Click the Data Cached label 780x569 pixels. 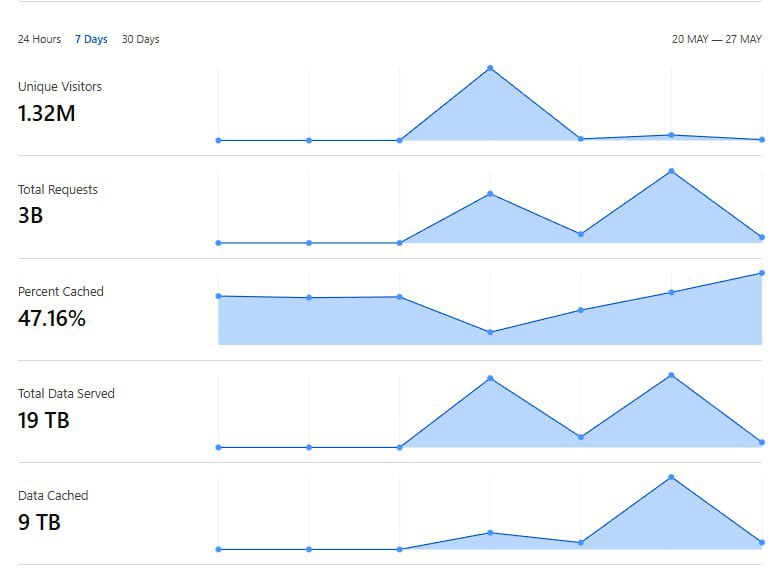(x=53, y=495)
